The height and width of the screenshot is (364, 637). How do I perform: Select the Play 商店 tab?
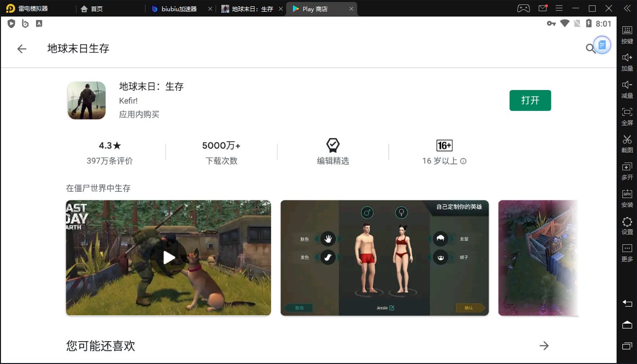[x=322, y=9]
